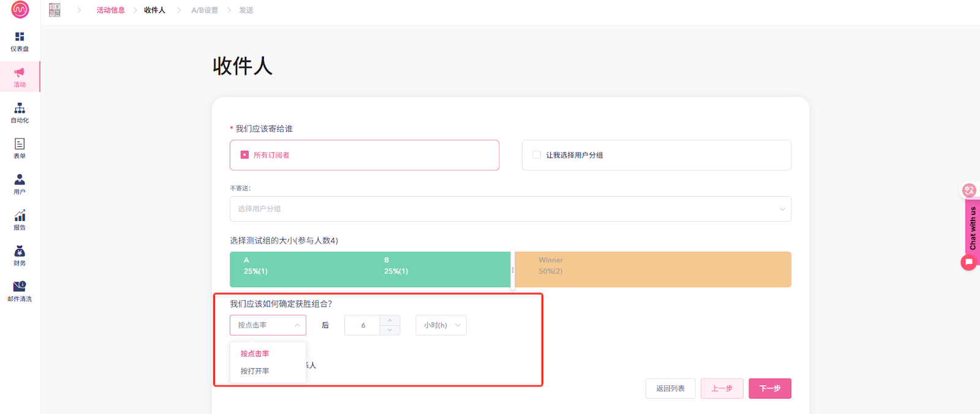Viewport: 980px width, 414px height.
Task: Increase the hours value with up arrow
Action: coord(390,320)
